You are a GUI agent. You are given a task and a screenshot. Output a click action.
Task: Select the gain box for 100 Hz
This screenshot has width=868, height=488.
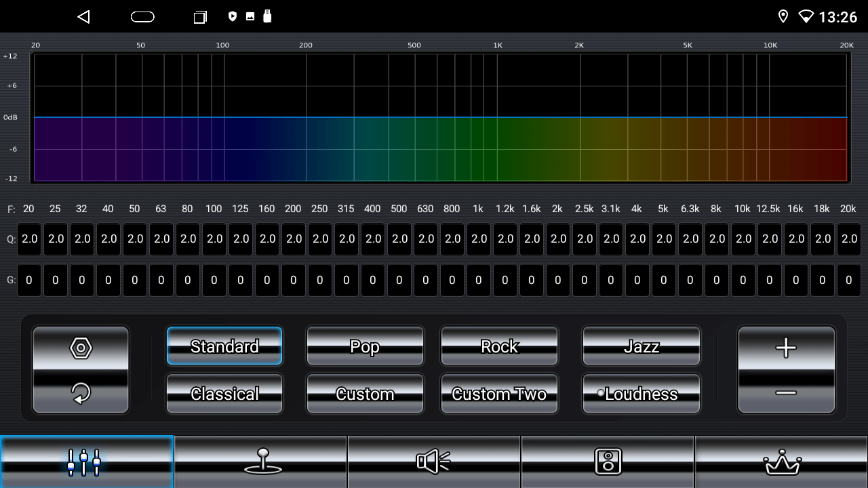214,280
